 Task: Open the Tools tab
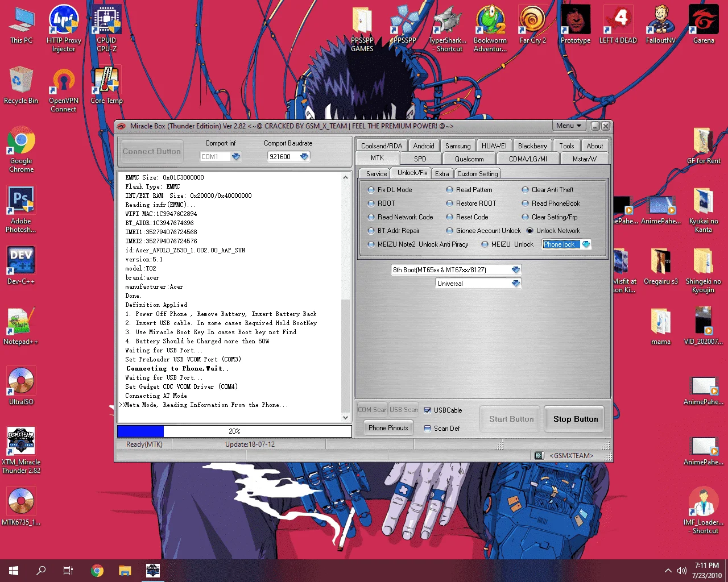(566, 146)
